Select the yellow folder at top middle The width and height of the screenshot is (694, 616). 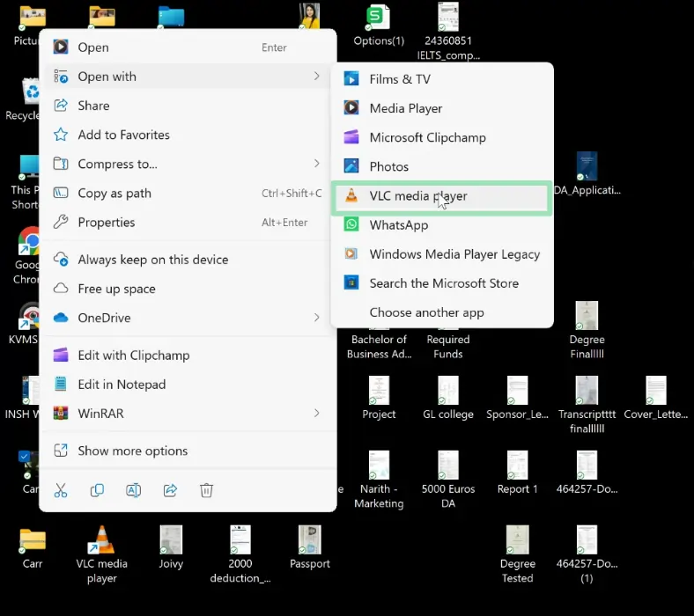coord(102,16)
